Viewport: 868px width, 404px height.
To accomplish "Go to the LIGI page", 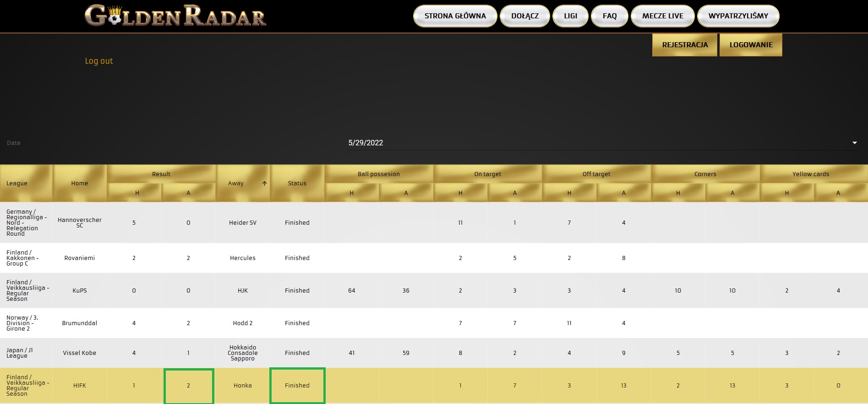I will pos(570,16).
